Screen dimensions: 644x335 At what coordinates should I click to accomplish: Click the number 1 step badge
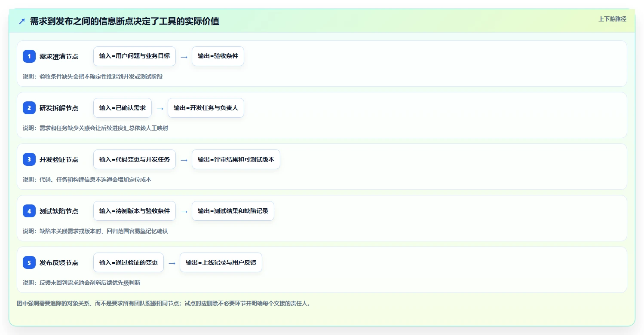tap(29, 56)
